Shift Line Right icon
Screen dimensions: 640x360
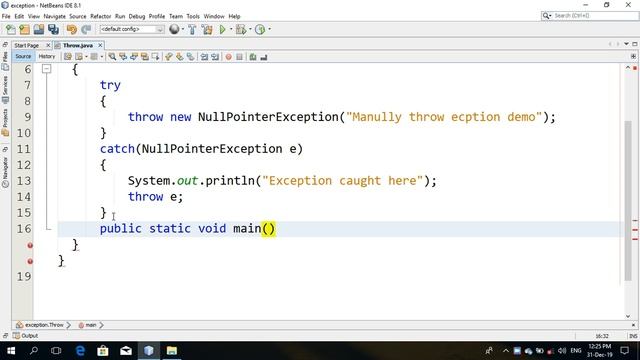(215, 57)
